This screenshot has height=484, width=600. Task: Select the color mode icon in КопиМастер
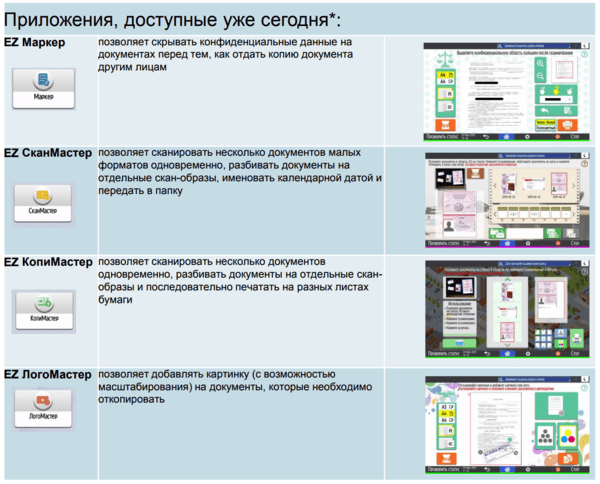tap(561, 344)
